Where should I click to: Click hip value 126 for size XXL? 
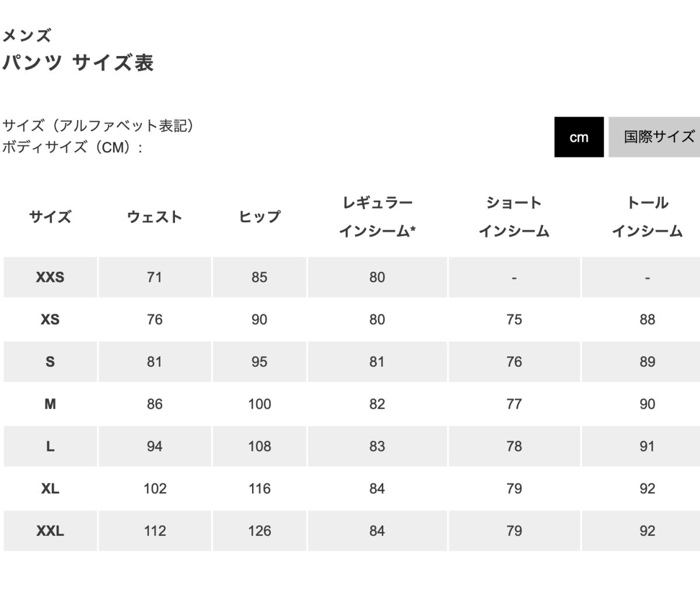coord(260,531)
